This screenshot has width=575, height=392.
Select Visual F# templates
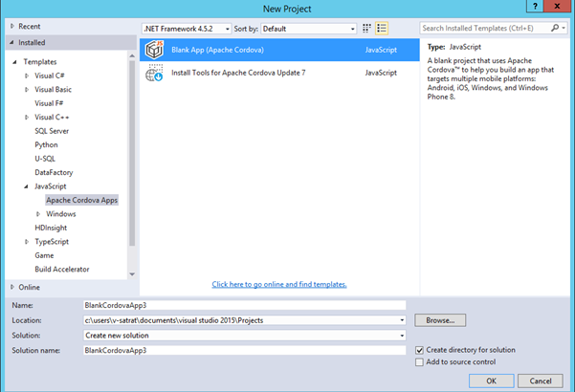49,103
